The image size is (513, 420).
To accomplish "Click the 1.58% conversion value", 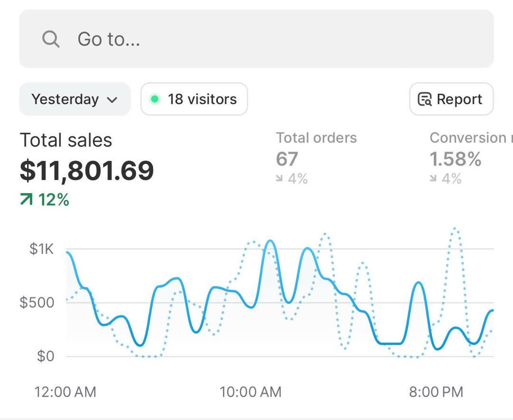I will click(456, 159).
